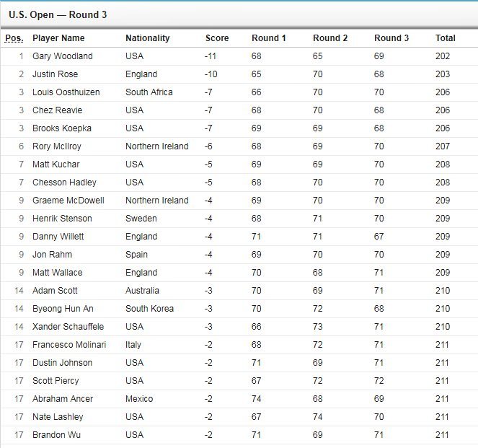Click the Score column header

tap(217, 38)
